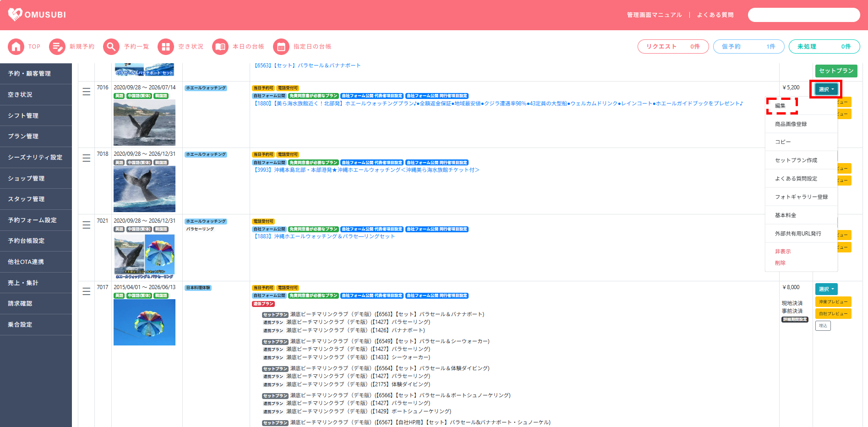Click the 予約一覧 search icon

pyautogui.click(x=111, y=47)
